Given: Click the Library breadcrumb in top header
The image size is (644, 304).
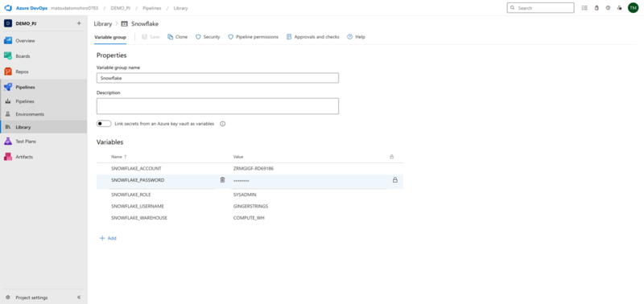Looking at the screenshot, I should click(180, 8).
